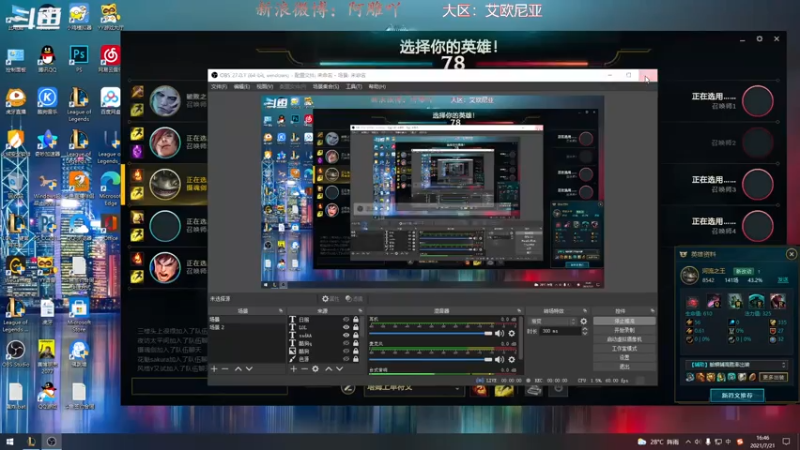Screen dimensions: 800x450
Task: Pop out the Audio Mixer dock panel
Action: (x=519, y=311)
